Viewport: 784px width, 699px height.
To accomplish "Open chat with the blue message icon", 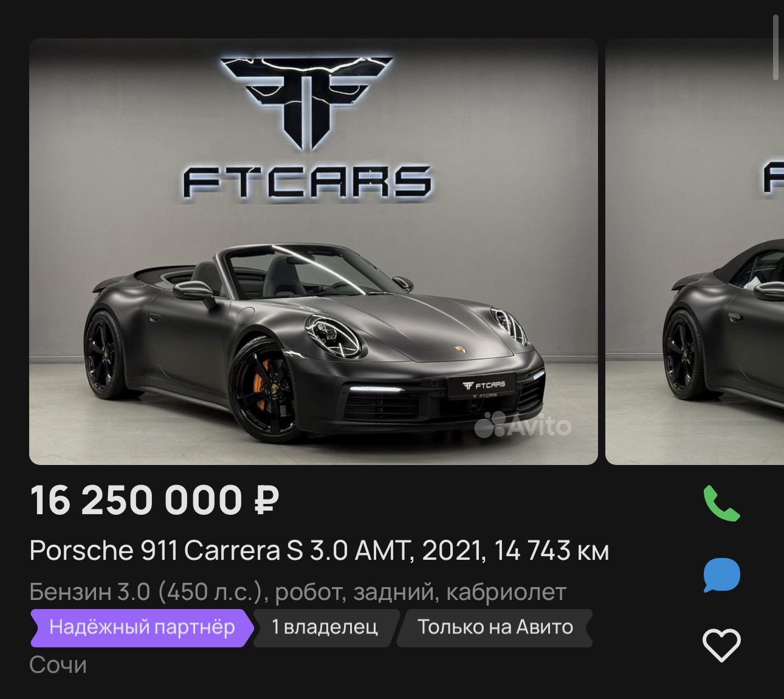I will (721, 575).
